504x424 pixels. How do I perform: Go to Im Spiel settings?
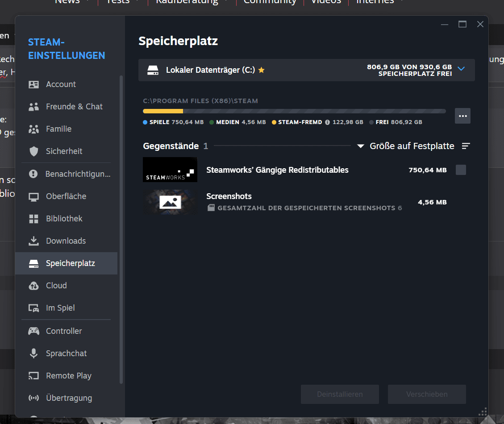tap(66, 308)
